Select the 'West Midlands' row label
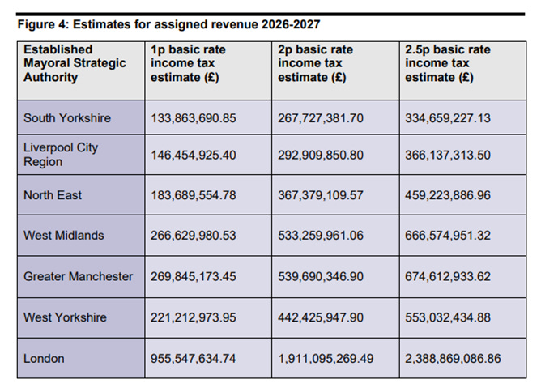Viewport: 541px width, 392px height. click(x=63, y=236)
